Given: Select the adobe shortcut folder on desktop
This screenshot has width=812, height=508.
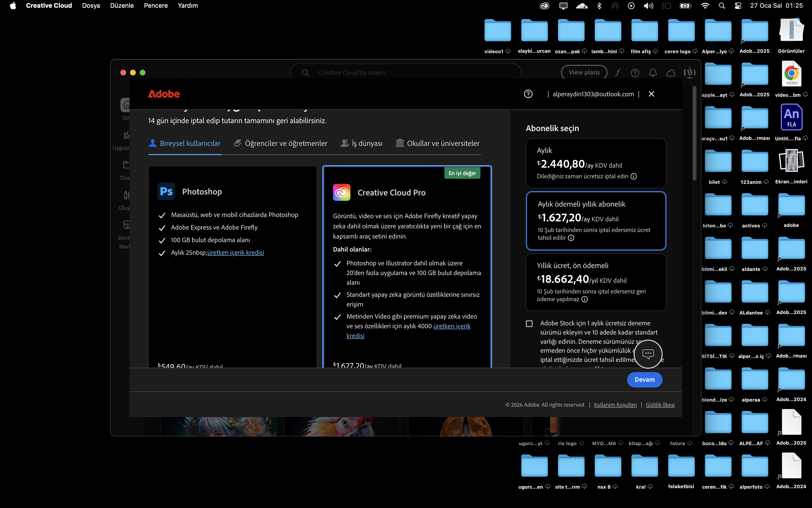Looking at the screenshot, I should (791, 204).
